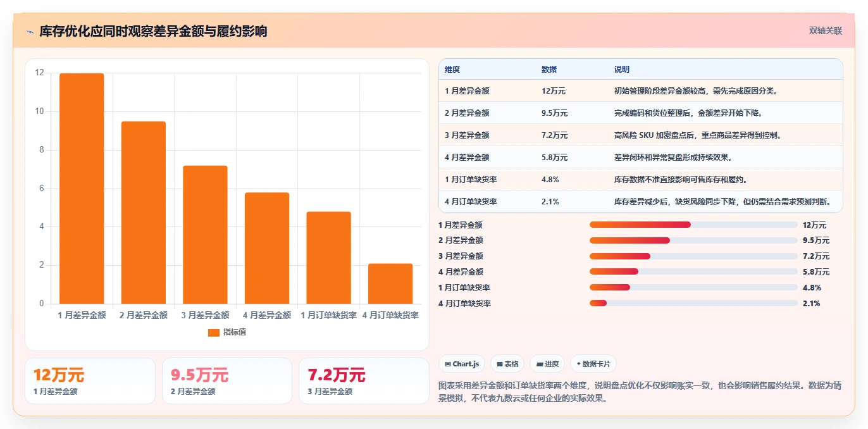Click x-axis label 3 月差异金额 under the chart
This screenshot has height=429, width=868.
point(205,315)
